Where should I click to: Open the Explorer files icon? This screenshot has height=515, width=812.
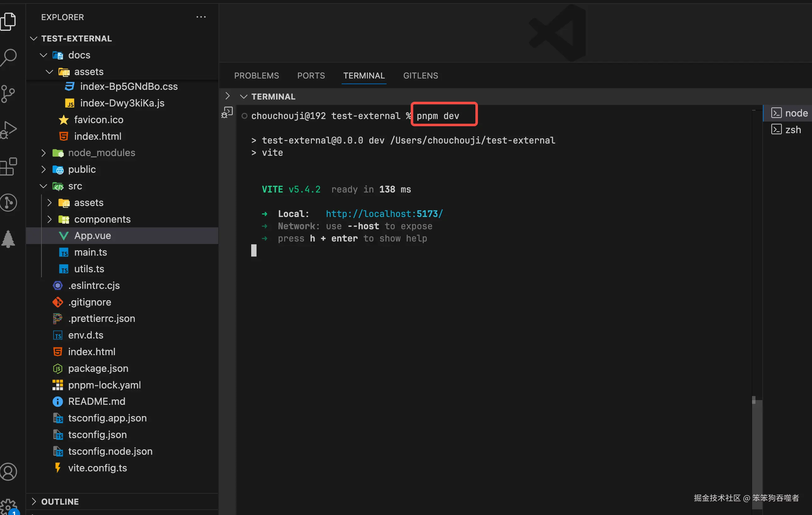[9, 22]
